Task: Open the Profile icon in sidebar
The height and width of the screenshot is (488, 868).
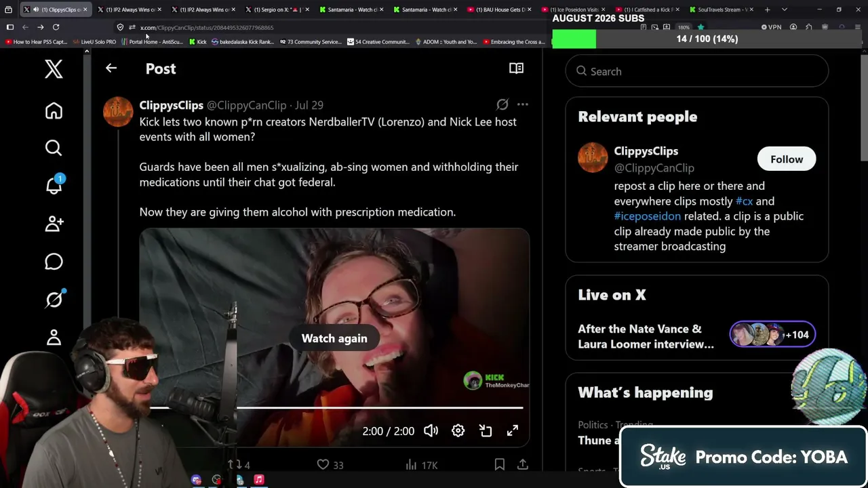Action: click(54, 337)
